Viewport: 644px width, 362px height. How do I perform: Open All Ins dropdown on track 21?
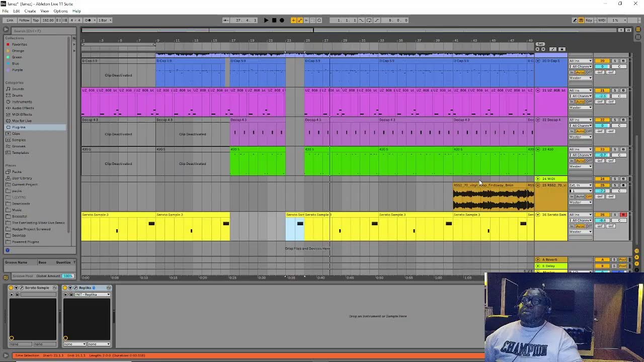581,90
